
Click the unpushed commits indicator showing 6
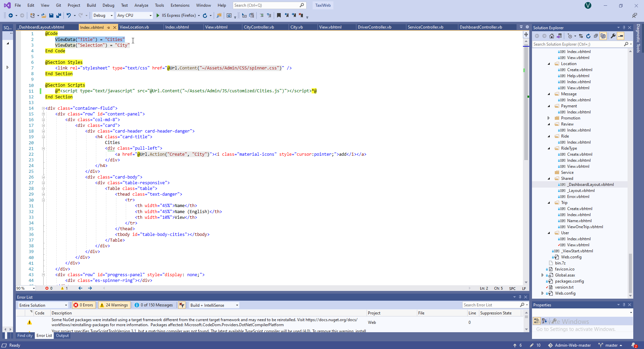pos(517,345)
